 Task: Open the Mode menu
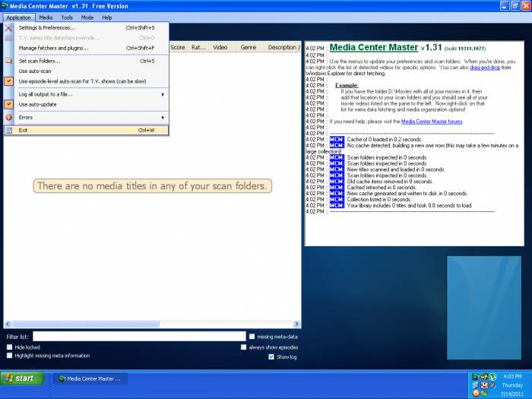[x=87, y=17]
